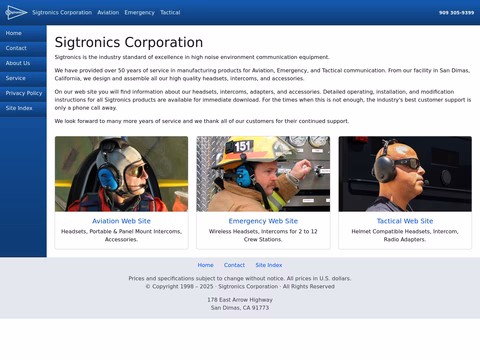The width and height of the screenshot is (480, 360).
Task: Open Contact from the left sidebar
Action: point(23,48)
